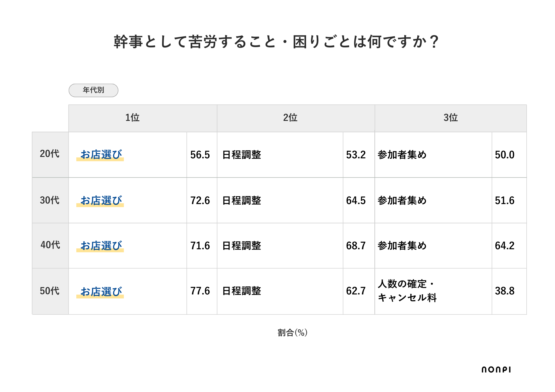Open お店選び link in the 40代 row

pos(101,246)
